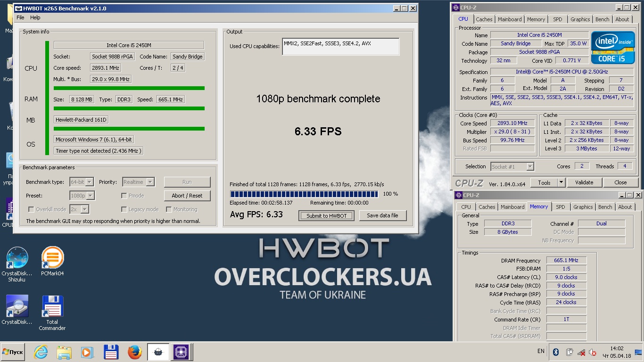This screenshot has width=644, height=362.
Task: Switch to Graphics tab in top CPU-Z window
Action: coord(580,19)
